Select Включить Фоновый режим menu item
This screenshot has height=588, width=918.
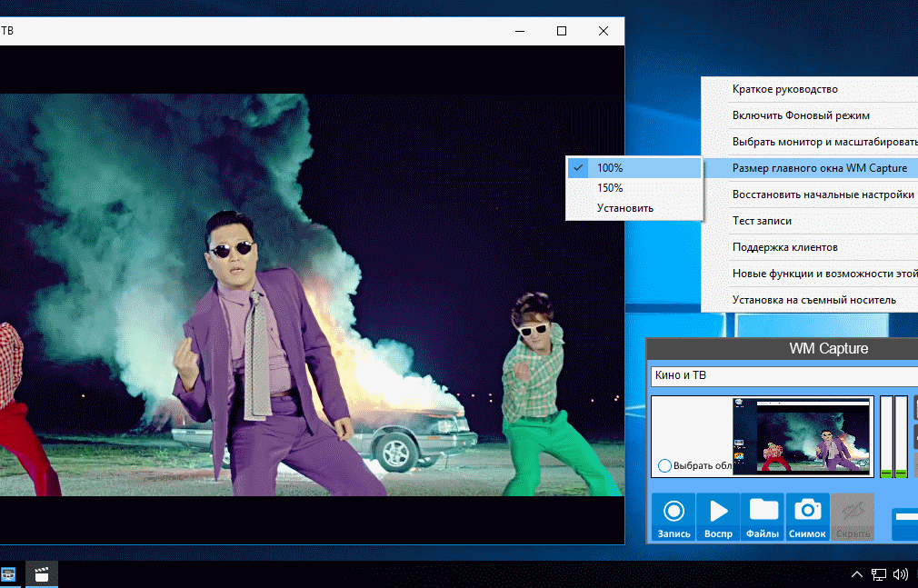[810, 115]
